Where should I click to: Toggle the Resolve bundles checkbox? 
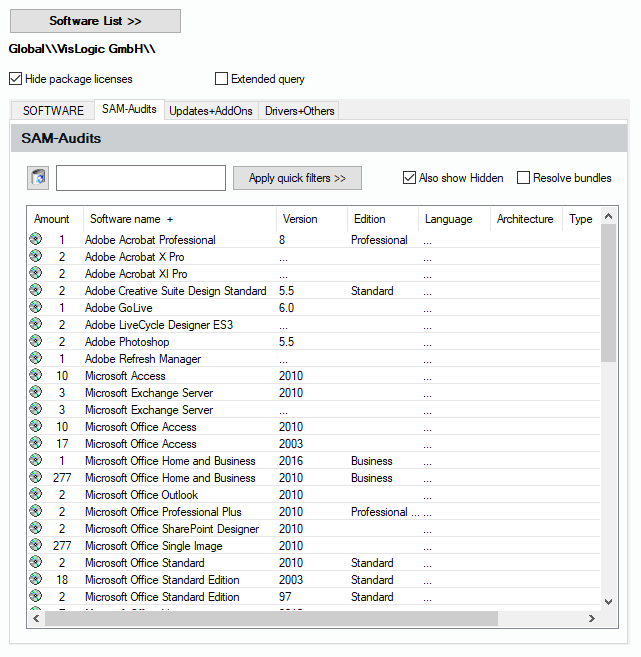(x=523, y=178)
